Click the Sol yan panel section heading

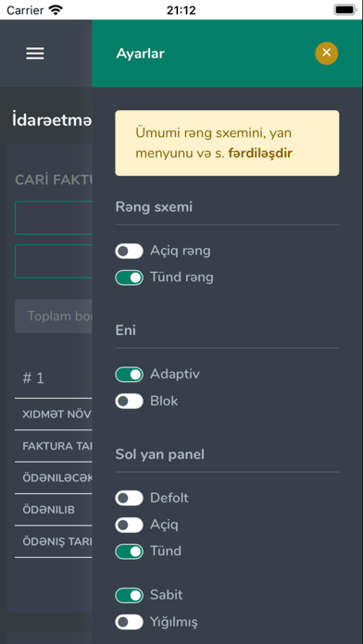(160, 454)
